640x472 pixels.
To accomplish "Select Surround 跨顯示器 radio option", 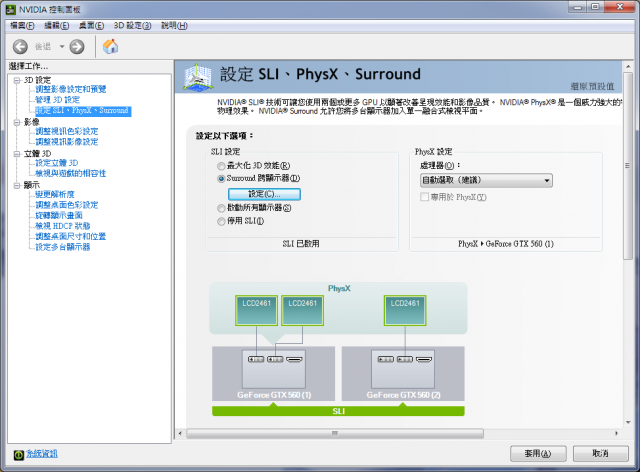I will tap(221, 178).
